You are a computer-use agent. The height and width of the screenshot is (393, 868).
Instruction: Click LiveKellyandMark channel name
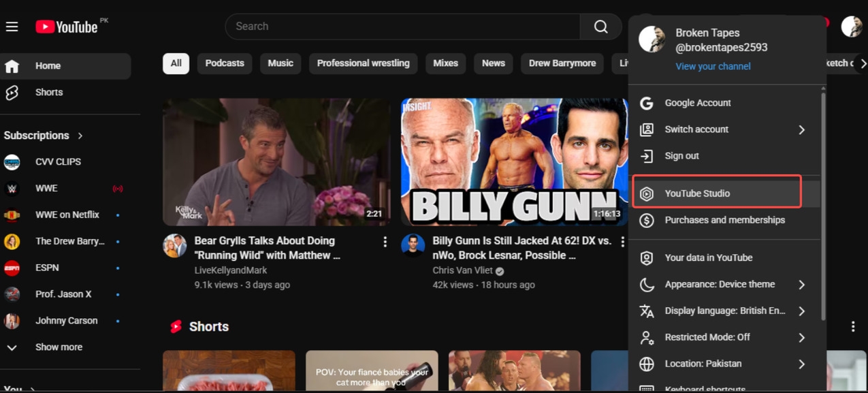click(x=231, y=270)
